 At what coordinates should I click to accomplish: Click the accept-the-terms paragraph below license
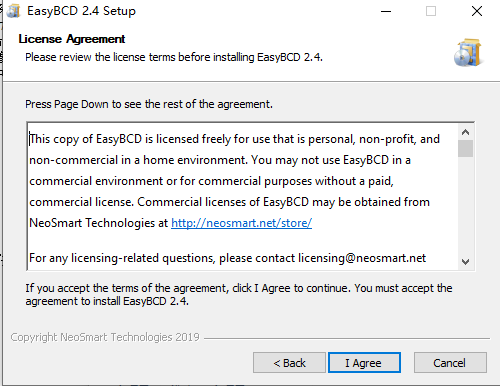pos(239,294)
